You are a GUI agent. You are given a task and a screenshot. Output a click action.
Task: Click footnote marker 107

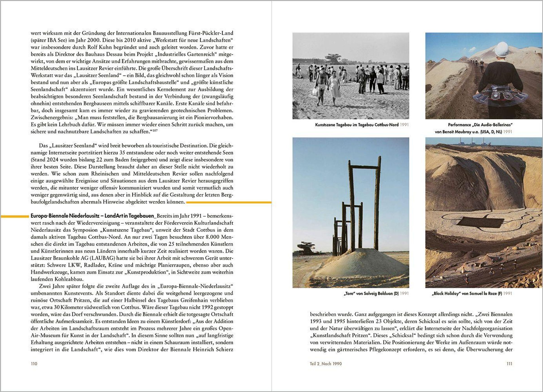155,131
